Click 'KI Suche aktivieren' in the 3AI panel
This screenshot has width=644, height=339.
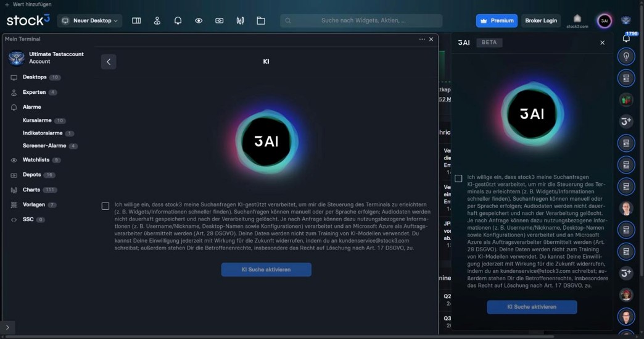pyautogui.click(x=532, y=307)
